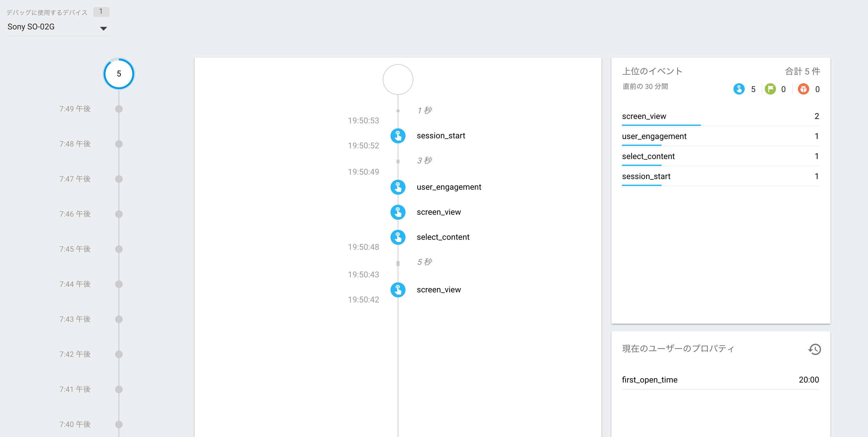The width and height of the screenshot is (868, 437).
Task: Click the screen_view icon at 19:50:42
Action: (x=398, y=290)
